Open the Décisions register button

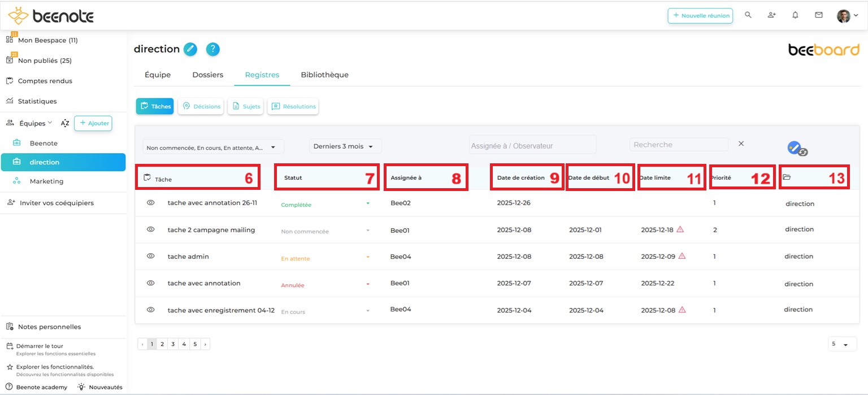pos(201,106)
